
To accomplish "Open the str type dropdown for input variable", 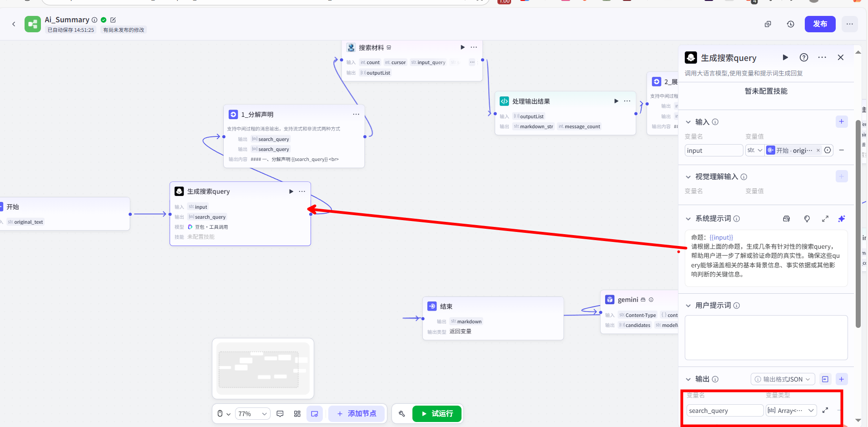I will [755, 151].
